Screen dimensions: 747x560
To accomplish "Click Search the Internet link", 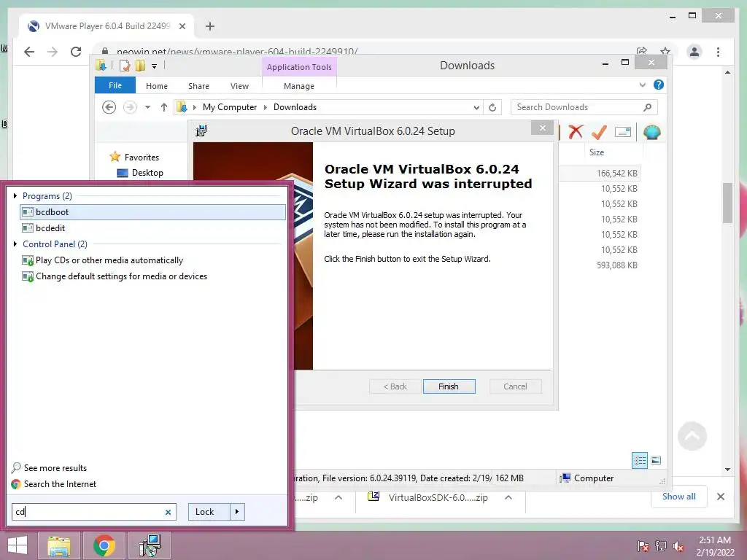I will click(x=53, y=484).
